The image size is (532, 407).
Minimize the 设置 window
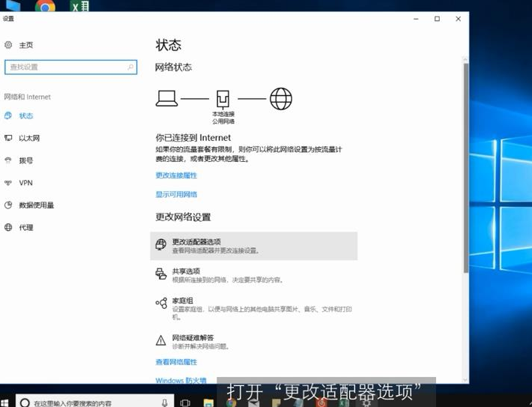417,19
